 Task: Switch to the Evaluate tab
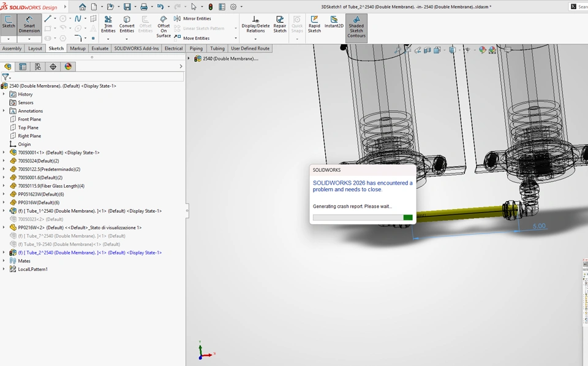pos(100,48)
